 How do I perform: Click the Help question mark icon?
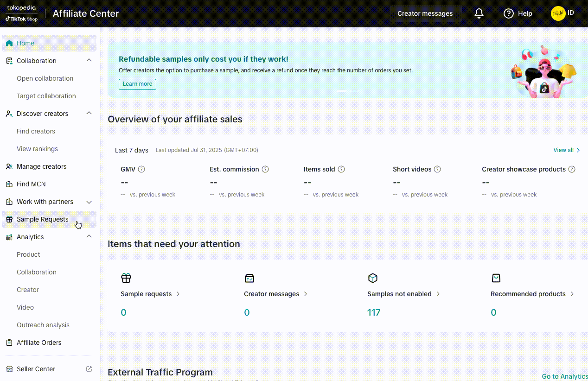(509, 13)
